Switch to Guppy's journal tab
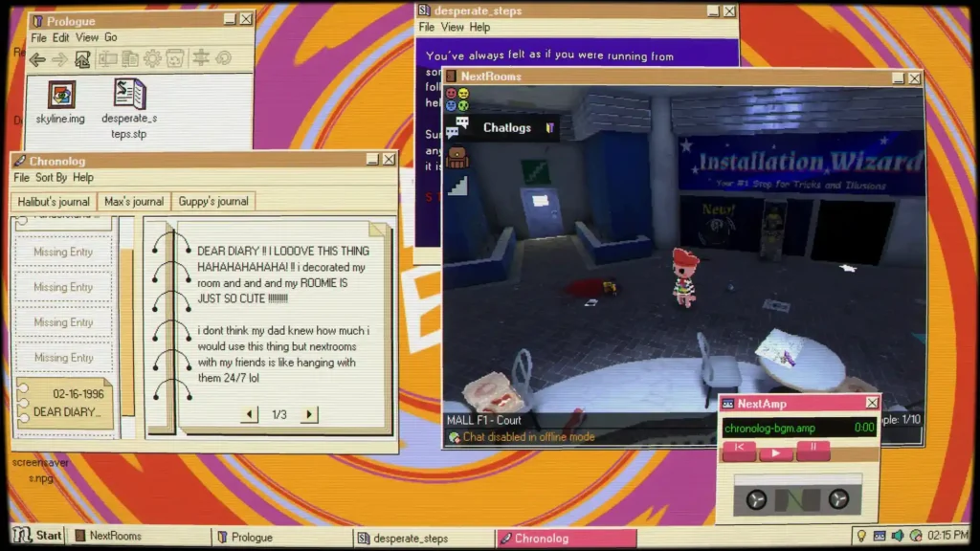 [213, 202]
